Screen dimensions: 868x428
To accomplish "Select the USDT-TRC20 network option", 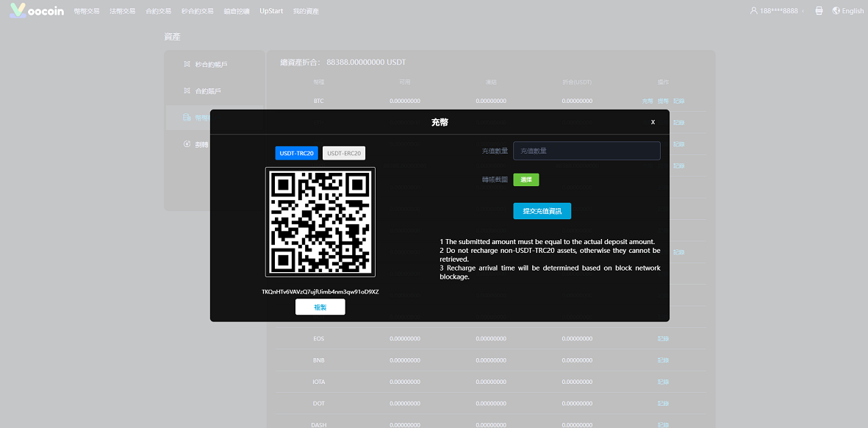I will point(297,153).
